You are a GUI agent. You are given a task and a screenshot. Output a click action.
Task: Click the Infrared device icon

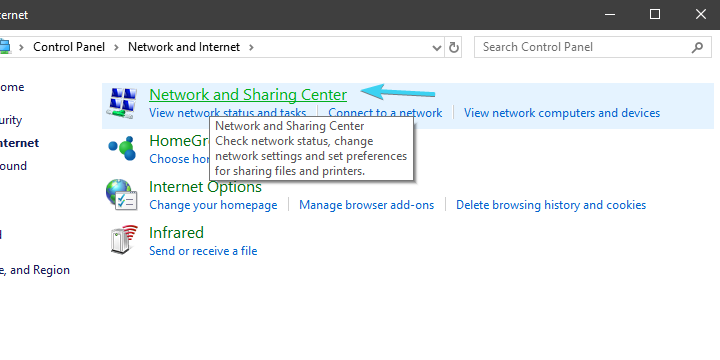point(124,239)
